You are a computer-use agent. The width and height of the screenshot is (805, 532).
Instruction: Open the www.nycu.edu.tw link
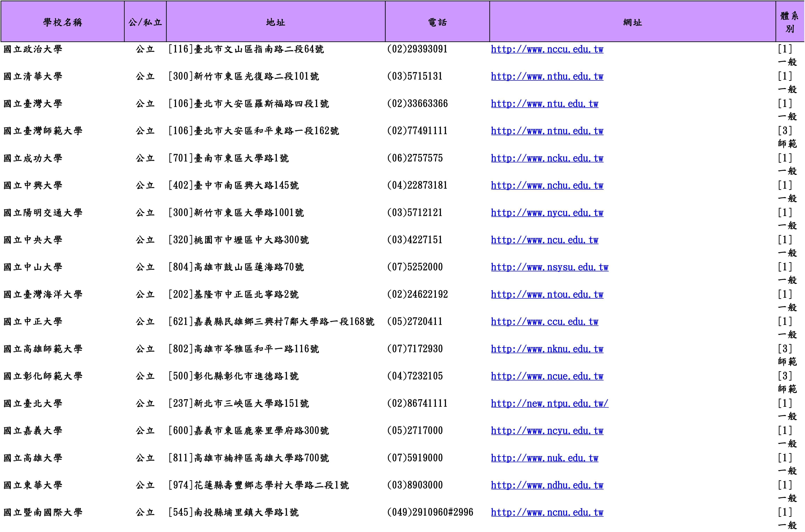click(x=547, y=213)
